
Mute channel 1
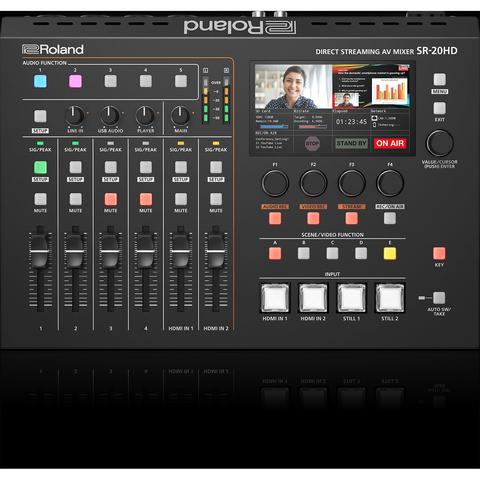[x=40, y=199]
